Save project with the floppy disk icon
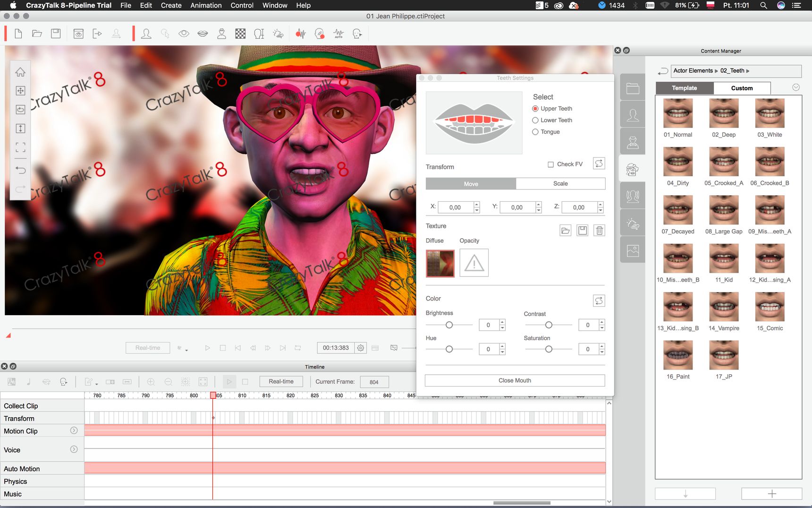The image size is (812, 508). pos(56,34)
